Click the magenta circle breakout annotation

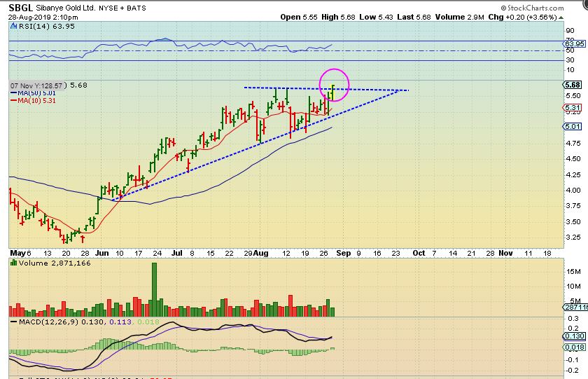tap(334, 85)
